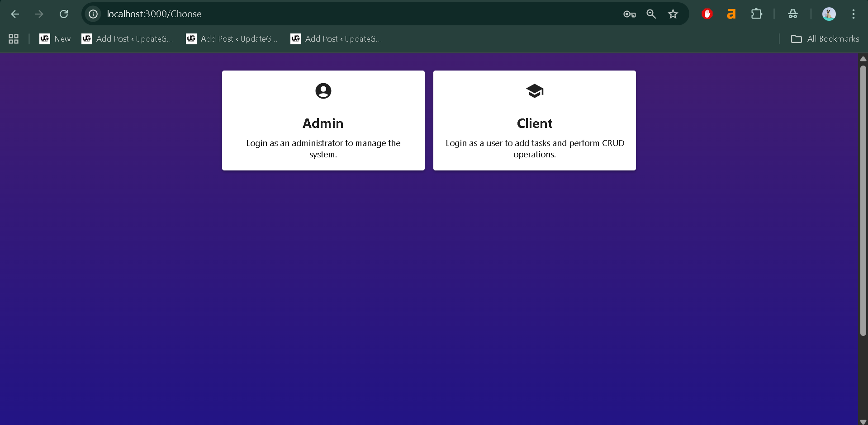Click the Client graduation cap icon

coord(534,91)
